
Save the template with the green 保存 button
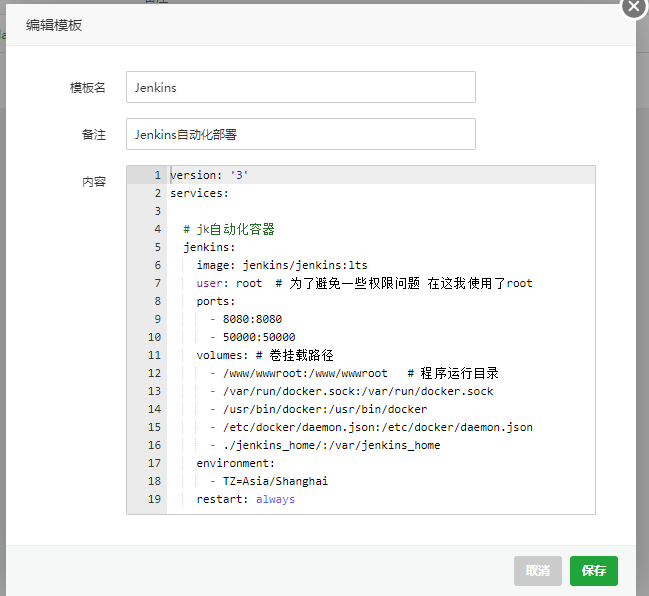[594, 571]
